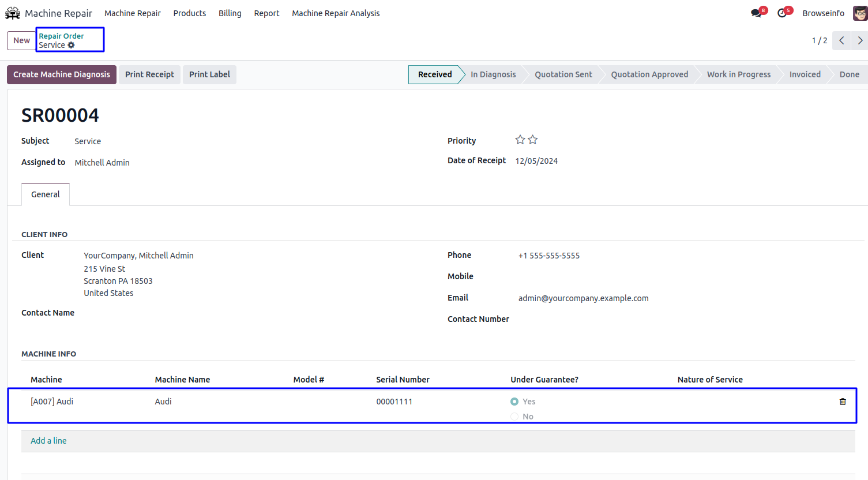The height and width of the screenshot is (480, 868).
Task: Select Yes for Under Guarantee
Action: 514,402
